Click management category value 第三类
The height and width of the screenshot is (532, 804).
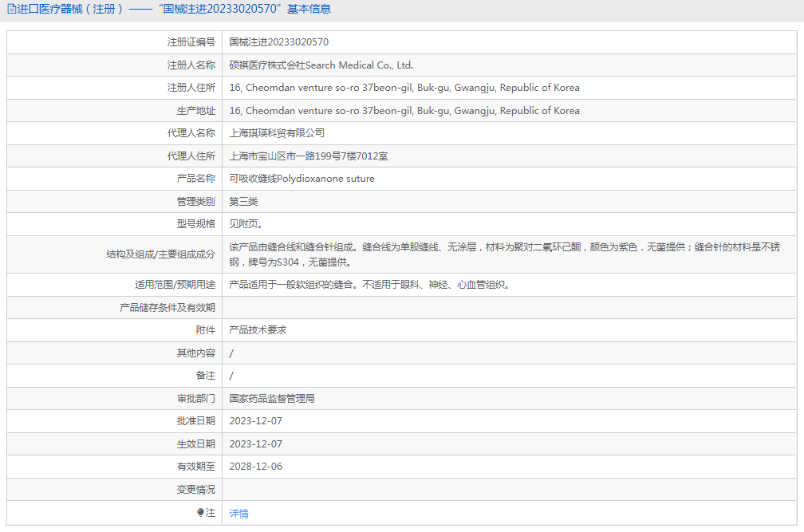click(243, 202)
